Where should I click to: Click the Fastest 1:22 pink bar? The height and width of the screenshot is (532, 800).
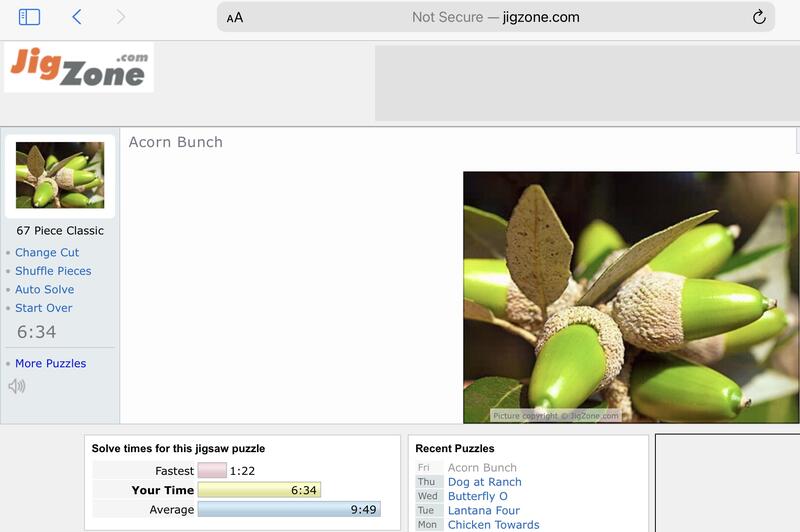[212, 470]
